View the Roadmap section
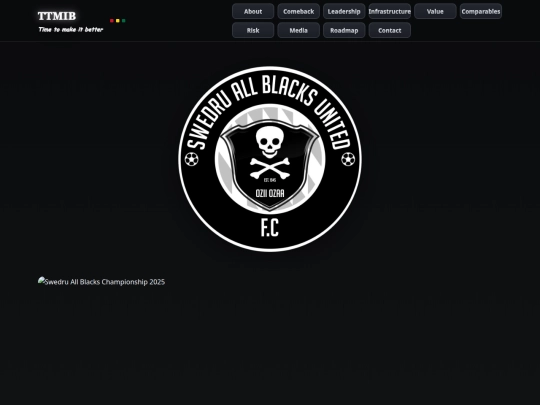 tap(344, 30)
